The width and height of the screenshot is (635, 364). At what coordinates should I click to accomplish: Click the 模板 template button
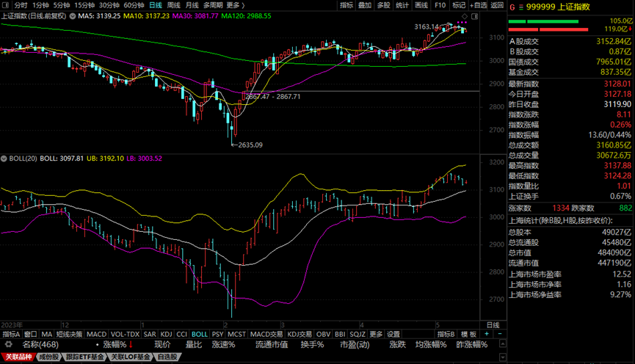click(469, 334)
